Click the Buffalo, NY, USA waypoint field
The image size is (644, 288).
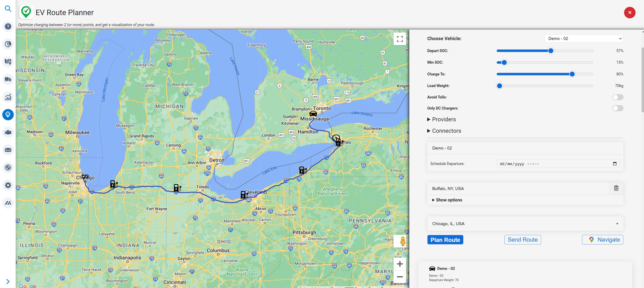[518, 188]
